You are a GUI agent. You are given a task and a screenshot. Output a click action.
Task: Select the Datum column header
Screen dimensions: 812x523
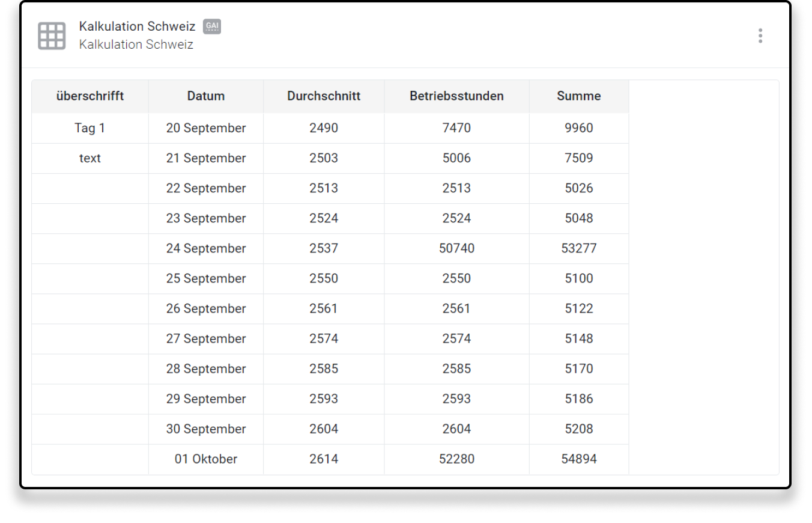[x=206, y=96]
